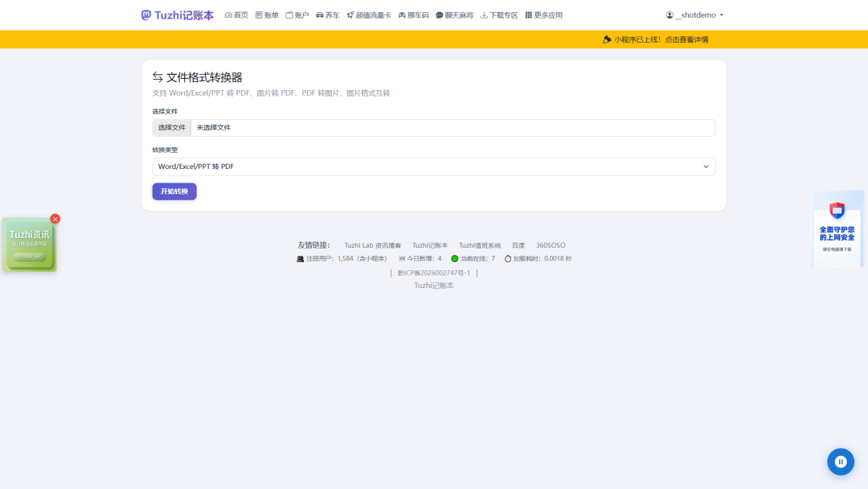Open the 百度 link
The image size is (868, 489).
point(518,245)
